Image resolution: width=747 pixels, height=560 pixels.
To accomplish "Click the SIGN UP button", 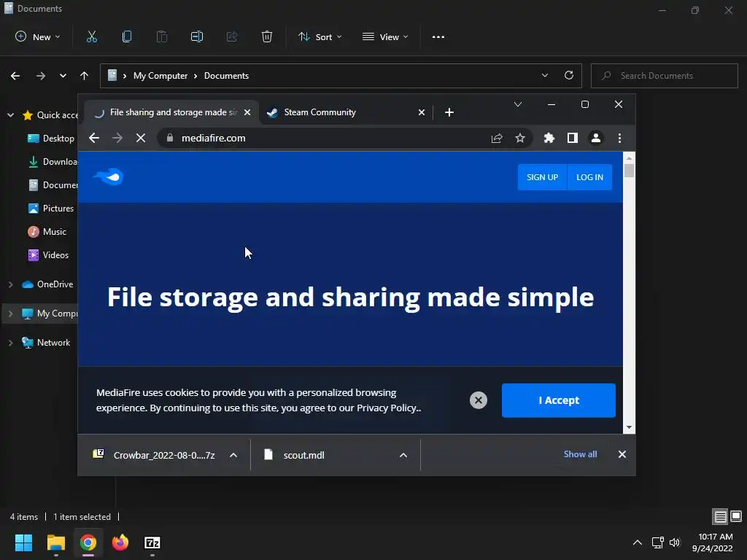I will pyautogui.click(x=542, y=177).
